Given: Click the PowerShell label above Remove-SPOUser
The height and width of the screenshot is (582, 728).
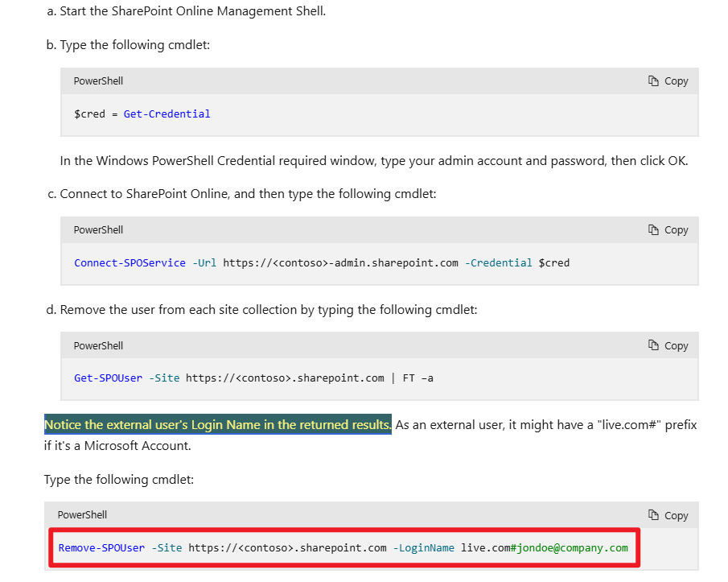Looking at the screenshot, I should click(x=82, y=514).
